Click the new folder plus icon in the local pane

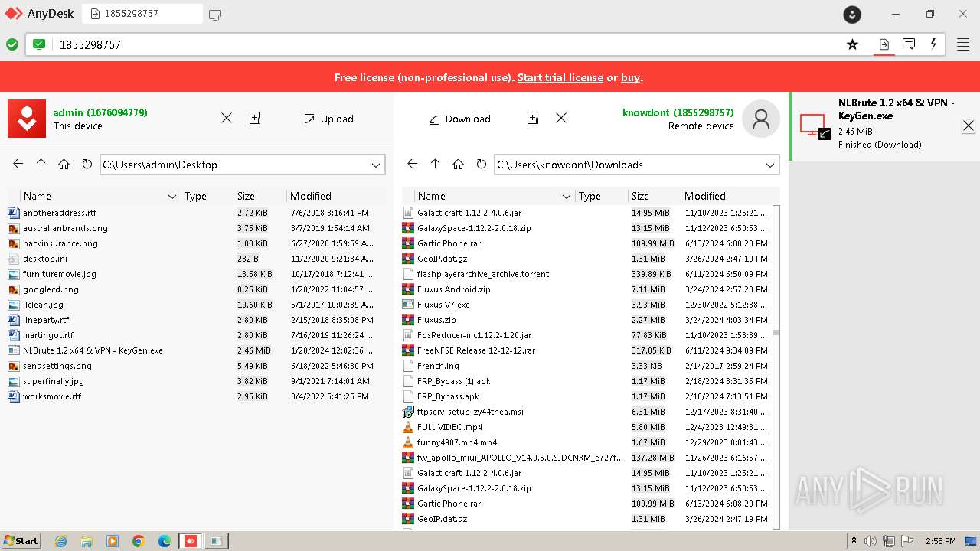(x=255, y=118)
